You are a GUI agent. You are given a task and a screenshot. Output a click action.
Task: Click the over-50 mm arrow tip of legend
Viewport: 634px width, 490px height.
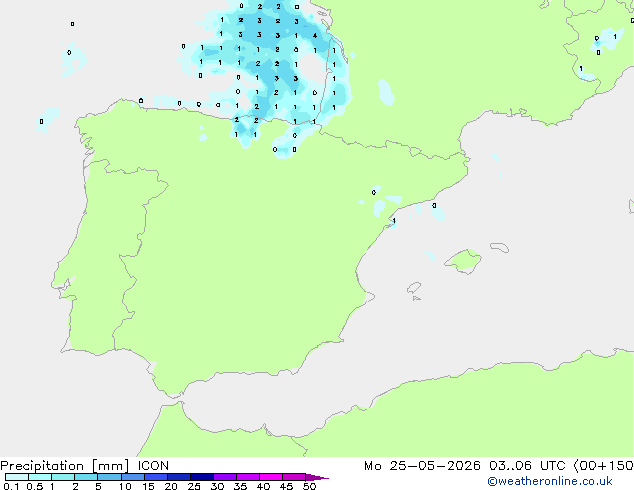(x=317, y=477)
